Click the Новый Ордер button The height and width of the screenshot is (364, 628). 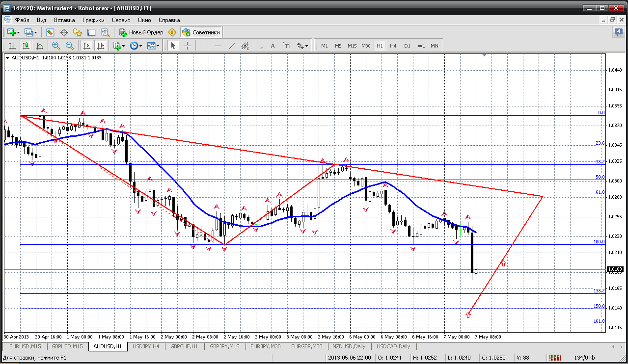coord(141,32)
